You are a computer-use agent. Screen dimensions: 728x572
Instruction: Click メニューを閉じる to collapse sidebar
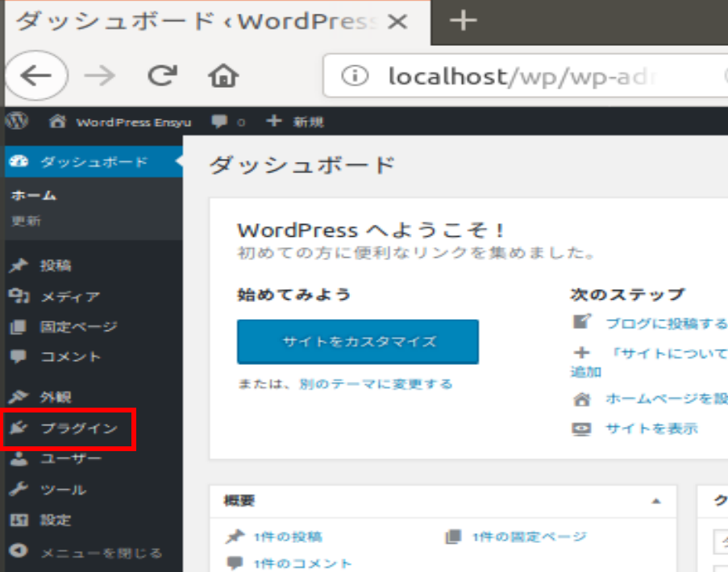[102, 553]
